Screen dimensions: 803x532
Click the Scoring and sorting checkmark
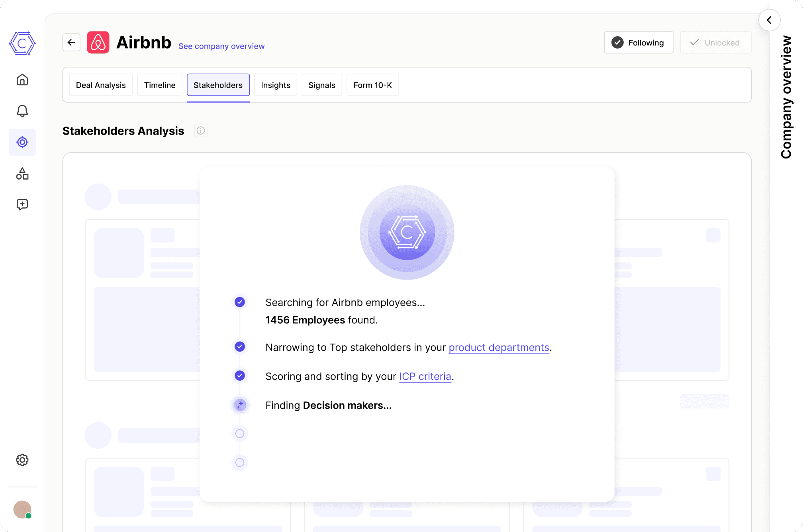(240, 376)
